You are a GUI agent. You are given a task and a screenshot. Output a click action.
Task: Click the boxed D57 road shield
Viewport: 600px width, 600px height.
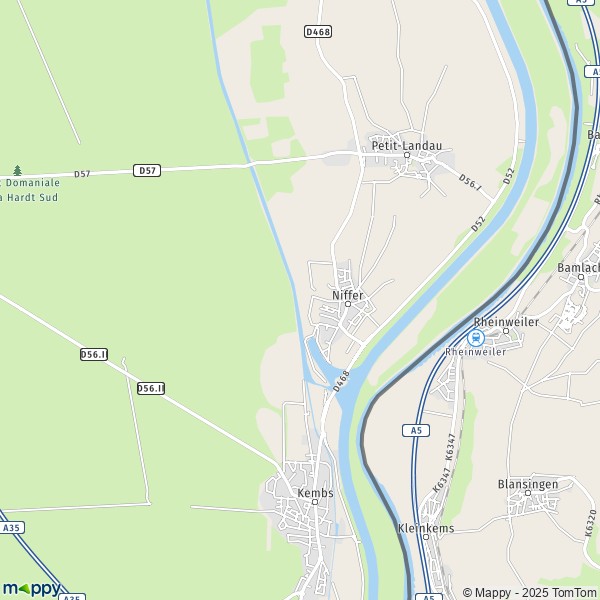pos(147,170)
